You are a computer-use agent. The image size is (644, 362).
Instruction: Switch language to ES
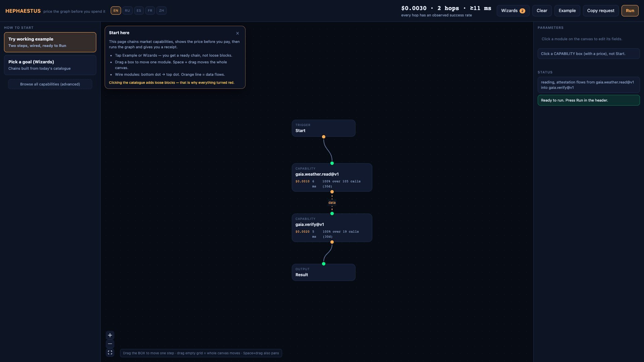(x=139, y=11)
